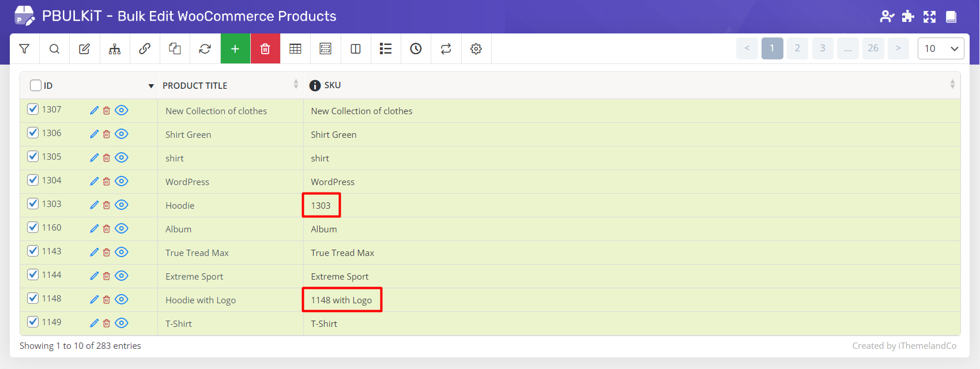This screenshot has height=369, width=980.
Task: Uncheck the checkbox for product 1148
Action: pyautogui.click(x=33, y=298)
